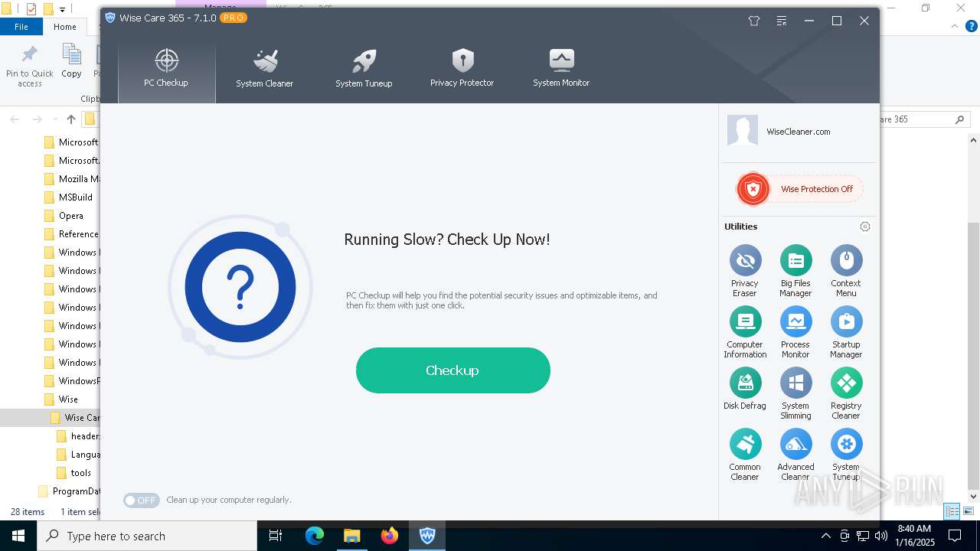The width and height of the screenshot is (980, 551).
Task: Show hidden system tray icons
Action: [825, 536]
